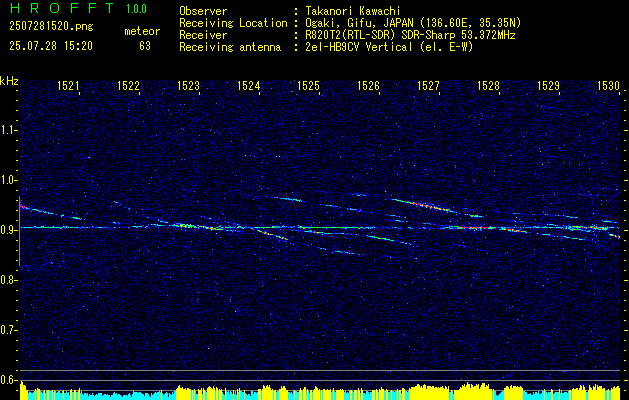Viewport: 629px width, 400px height.
Task: Click the date stamp 25.07.28 15:20
Action: click(x=51, y=46)
